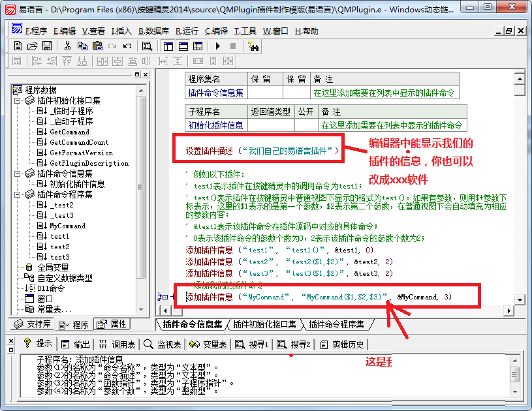Click the Paste clipboard icon
The height and width of the screenshot is (411, 532).
(x=97, y=46)
